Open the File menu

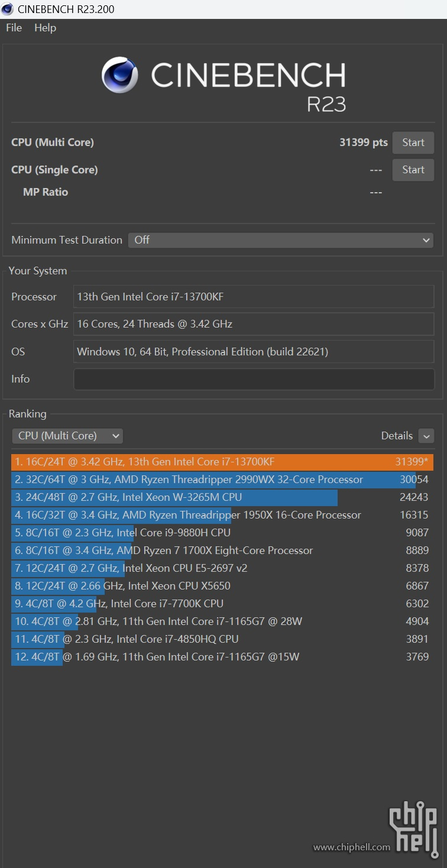tap(14, 28)
